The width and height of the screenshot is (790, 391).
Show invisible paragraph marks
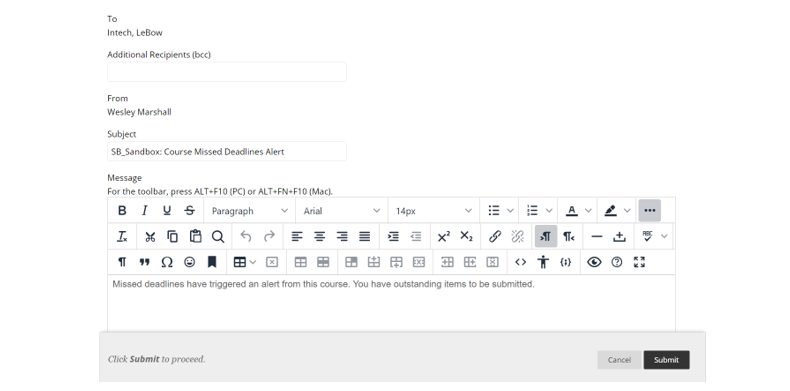(122, 262)
